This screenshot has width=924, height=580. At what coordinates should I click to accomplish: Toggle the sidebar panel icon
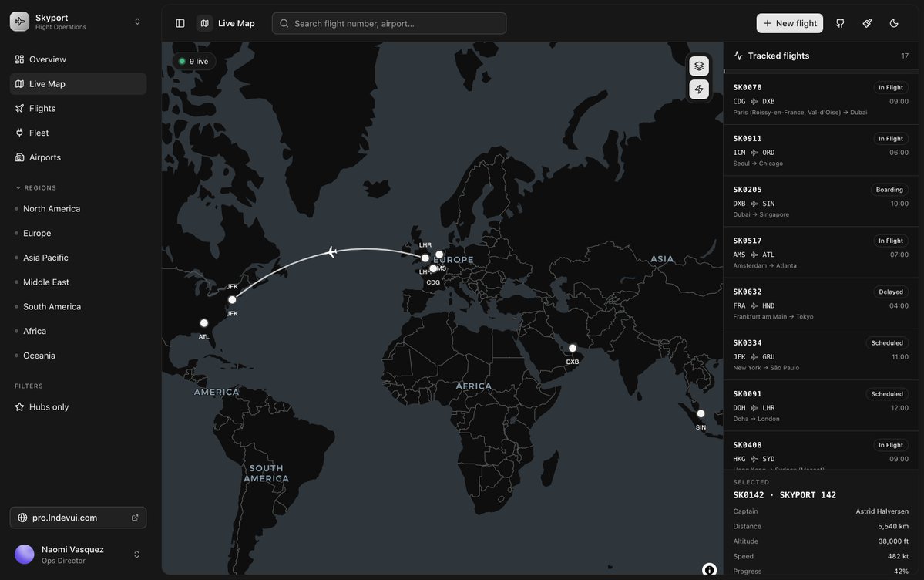tap(180, 23)
